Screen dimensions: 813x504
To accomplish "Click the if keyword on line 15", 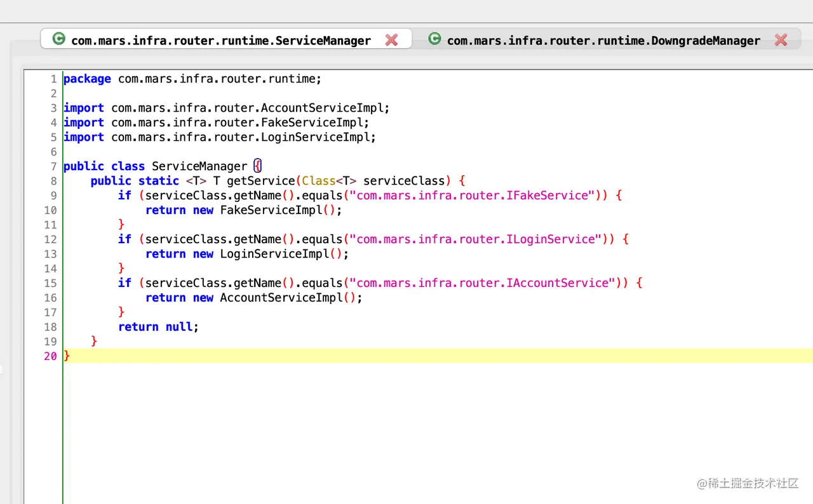I will coord(124,283).
